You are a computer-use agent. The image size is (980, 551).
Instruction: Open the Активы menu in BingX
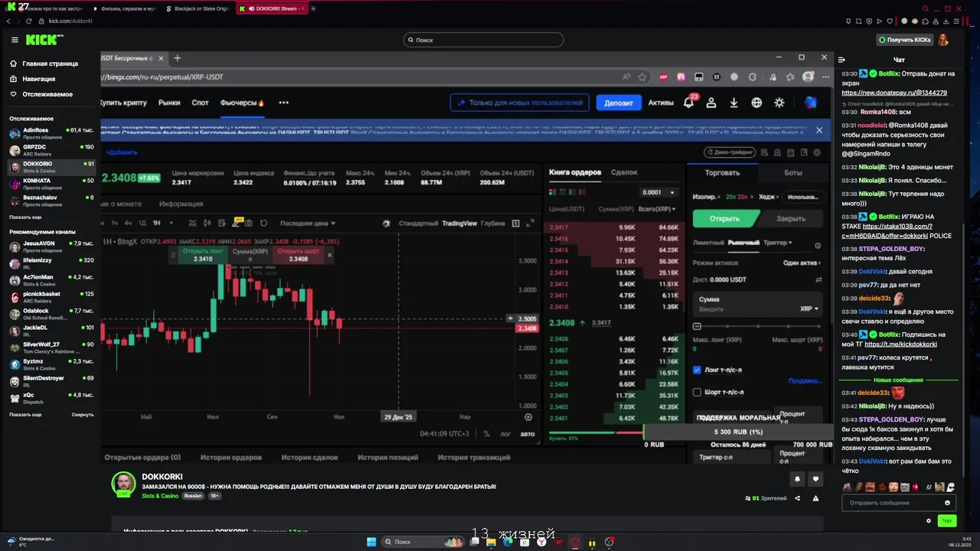(x=661, y=103)
